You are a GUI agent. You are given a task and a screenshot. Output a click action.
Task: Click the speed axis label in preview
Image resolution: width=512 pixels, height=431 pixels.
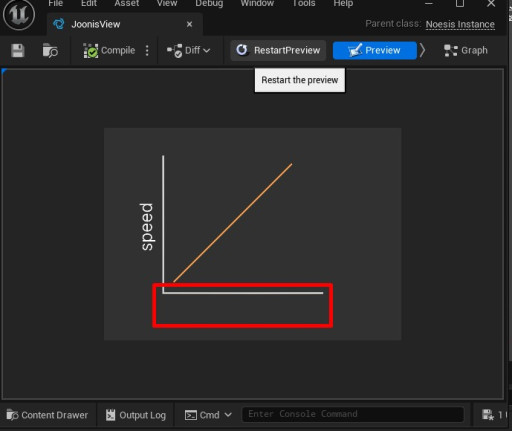click(x=146, y=227)
